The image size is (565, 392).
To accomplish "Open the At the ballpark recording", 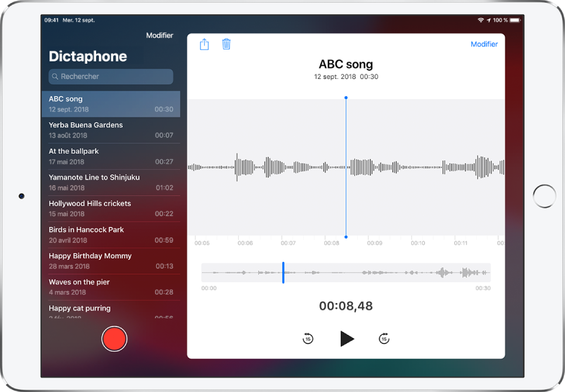I will 111,156.
